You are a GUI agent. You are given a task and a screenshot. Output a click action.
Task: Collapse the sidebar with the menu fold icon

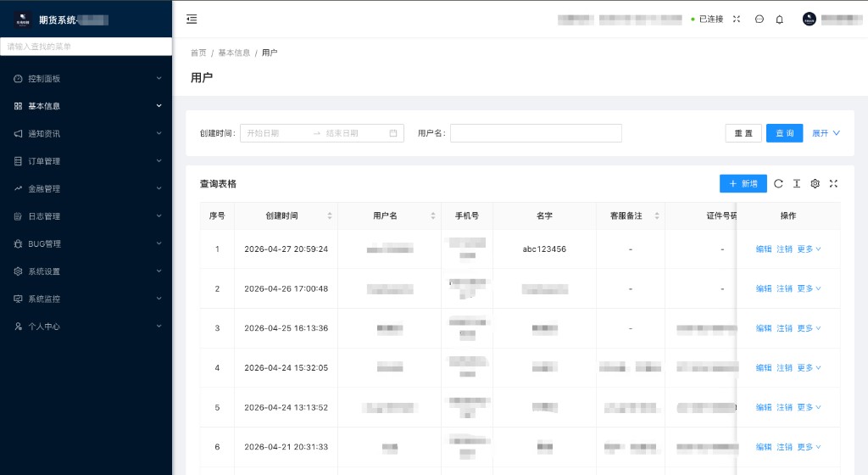pyautogui.click(x=192, y=20)
